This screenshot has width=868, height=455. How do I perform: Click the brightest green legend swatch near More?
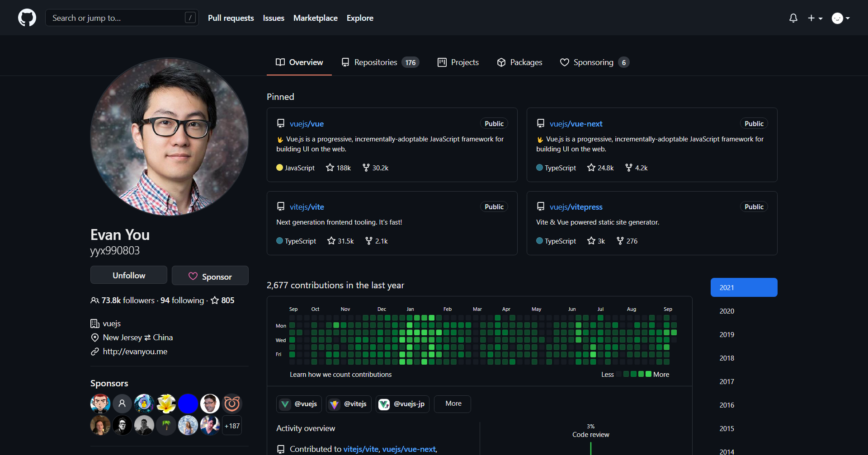(x=648, y=374)
